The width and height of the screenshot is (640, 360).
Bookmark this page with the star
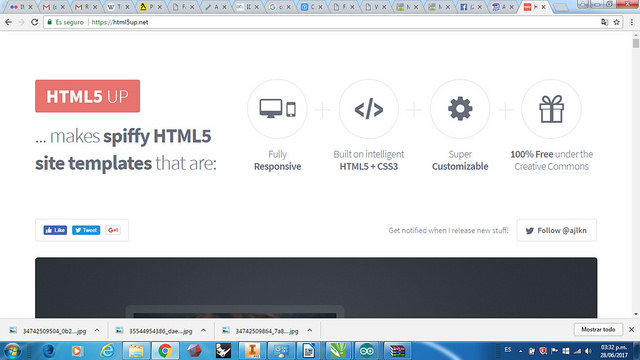pyautogui.click(x=616, y=22)
